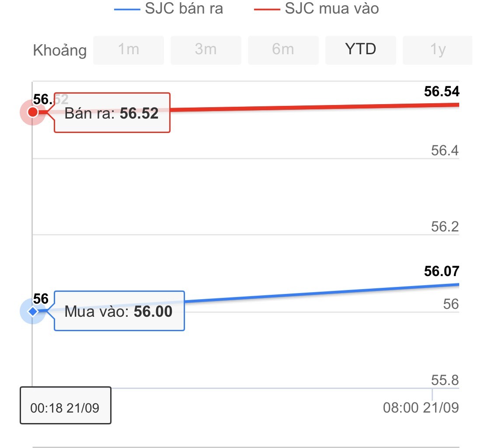Screen dimensions: 492x448
Task: Click the Mua vào: 56.00 tooltip
Action: [119, 311]
